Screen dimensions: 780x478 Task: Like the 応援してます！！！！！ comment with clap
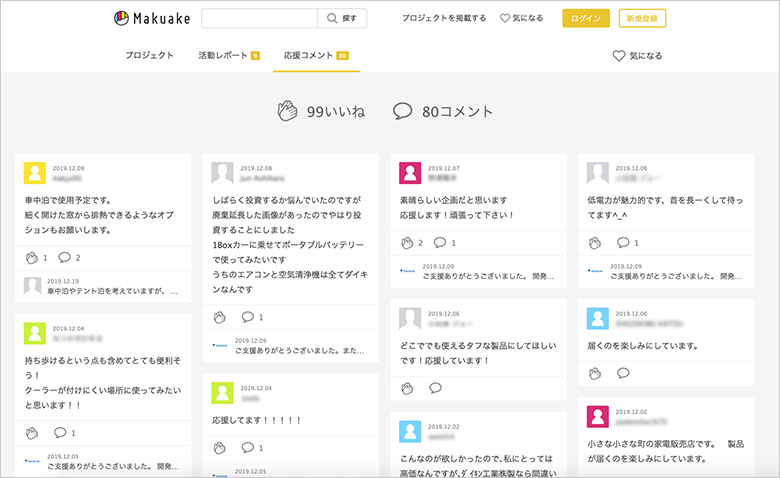point(220,448)
